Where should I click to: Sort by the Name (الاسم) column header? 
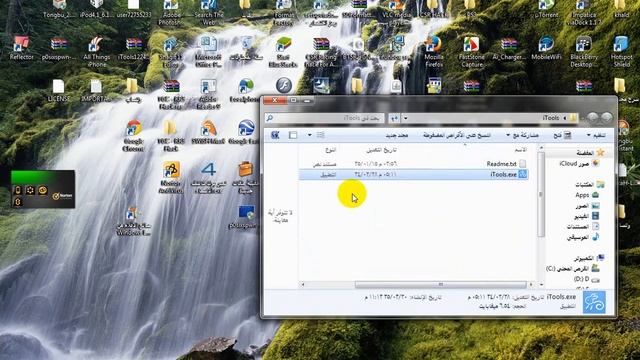click(x=520, y=150)
